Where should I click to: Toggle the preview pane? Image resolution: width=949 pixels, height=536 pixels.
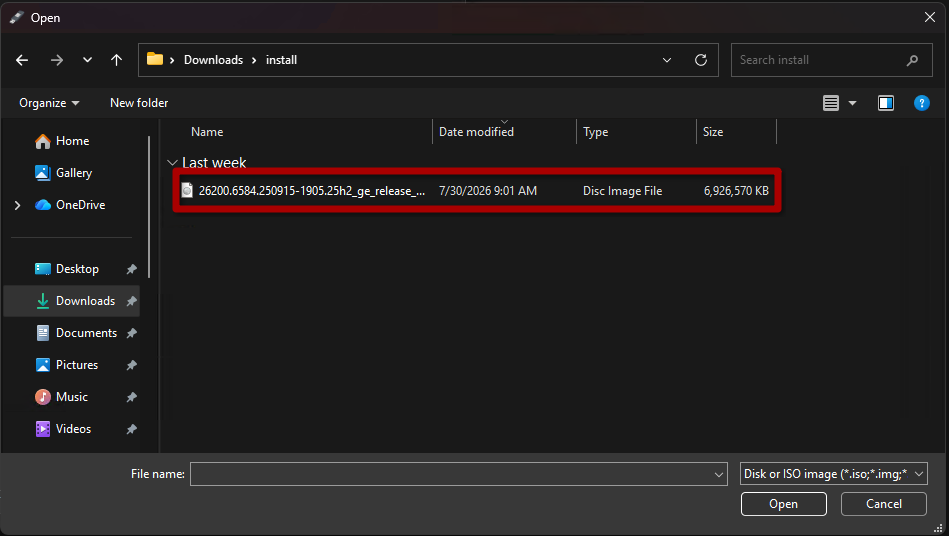tap(886, 103)
